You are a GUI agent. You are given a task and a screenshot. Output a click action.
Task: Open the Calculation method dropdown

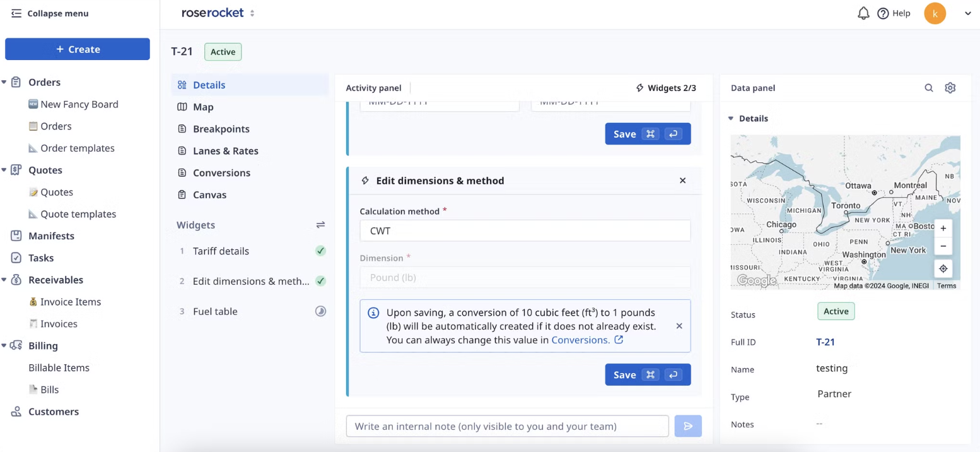tap(525, 231)
